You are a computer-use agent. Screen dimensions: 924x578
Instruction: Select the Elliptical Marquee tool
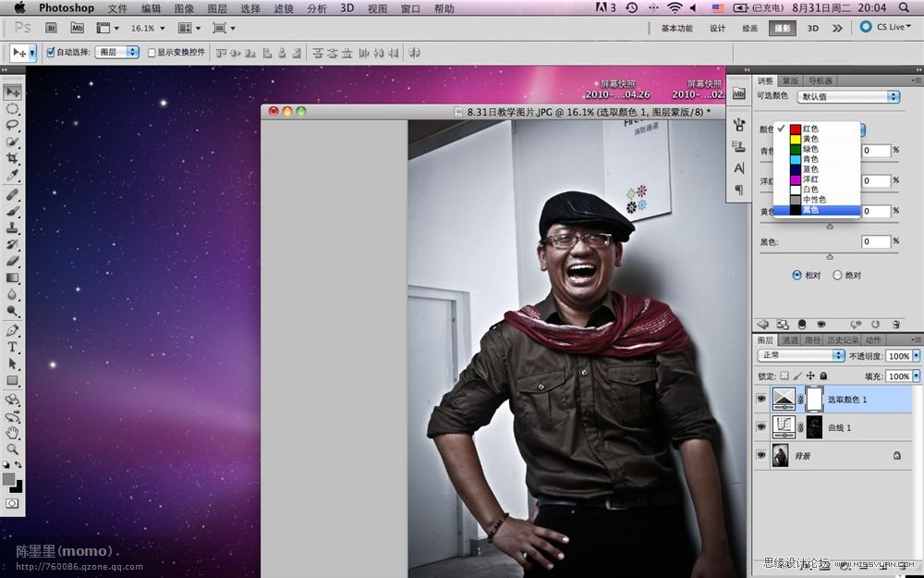[x=12, y=109]
